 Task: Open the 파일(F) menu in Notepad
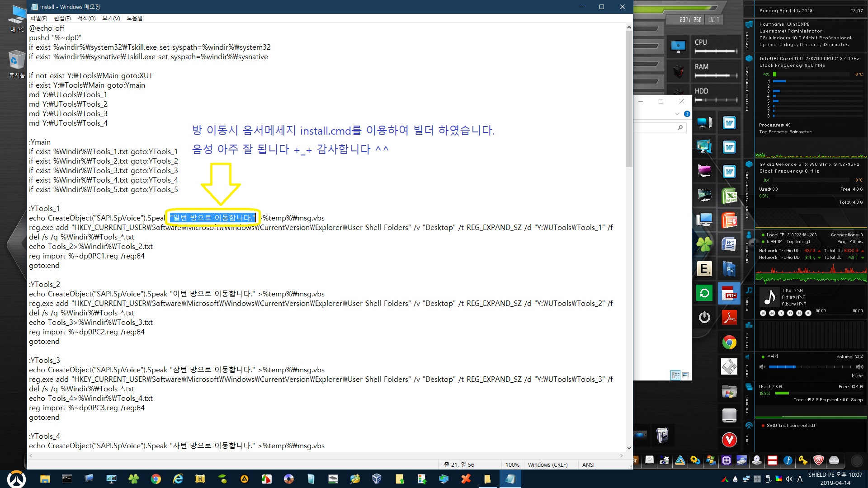38,18
